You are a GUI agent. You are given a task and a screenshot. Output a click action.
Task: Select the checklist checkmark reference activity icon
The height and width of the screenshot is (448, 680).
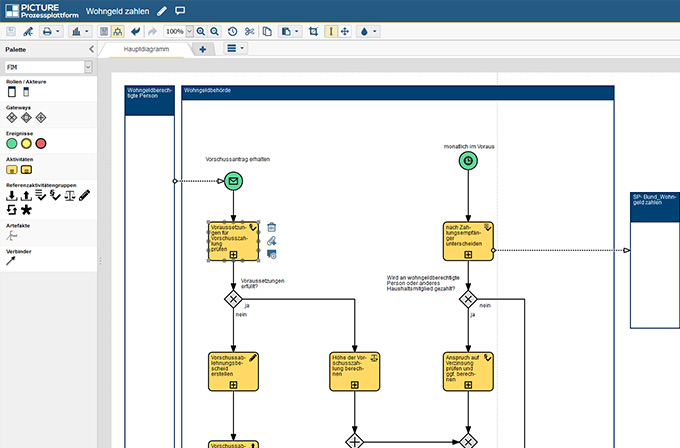point(41,196)
